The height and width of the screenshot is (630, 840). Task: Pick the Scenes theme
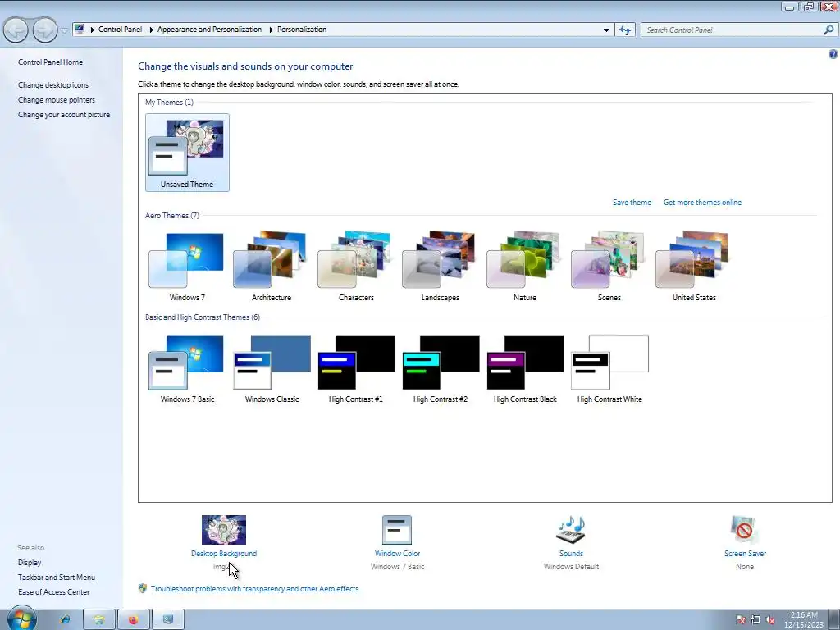(x=609, y=267)
